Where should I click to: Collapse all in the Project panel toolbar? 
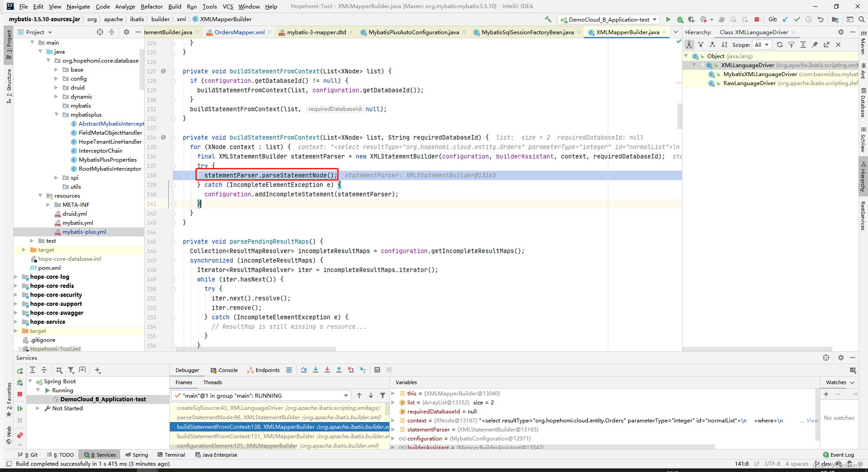point(112,32)
